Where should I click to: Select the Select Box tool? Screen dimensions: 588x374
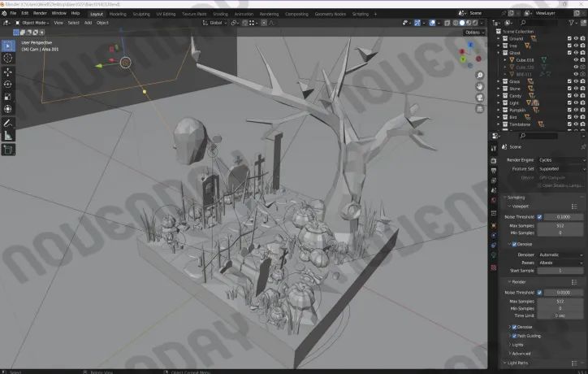click(x=8, y=46)
